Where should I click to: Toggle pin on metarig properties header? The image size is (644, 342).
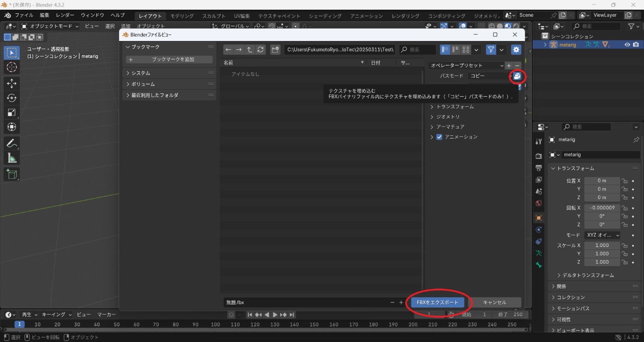coord(636,140)
